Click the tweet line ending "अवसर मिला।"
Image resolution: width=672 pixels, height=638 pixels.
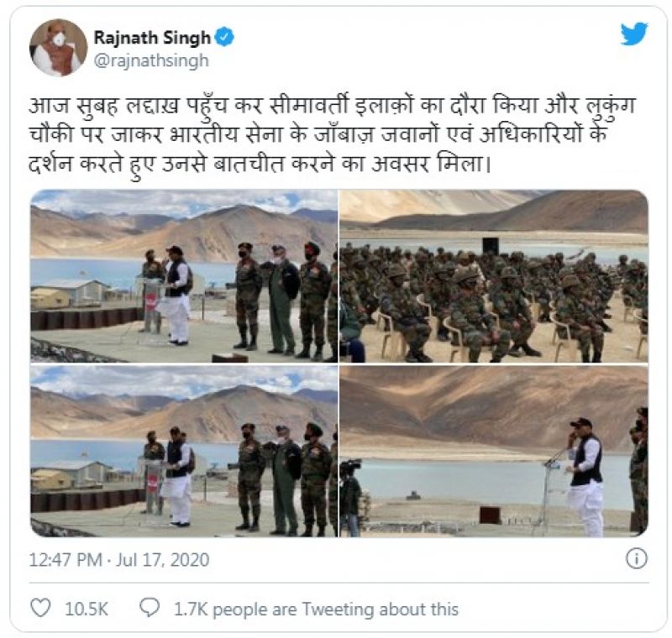[260, 165]
